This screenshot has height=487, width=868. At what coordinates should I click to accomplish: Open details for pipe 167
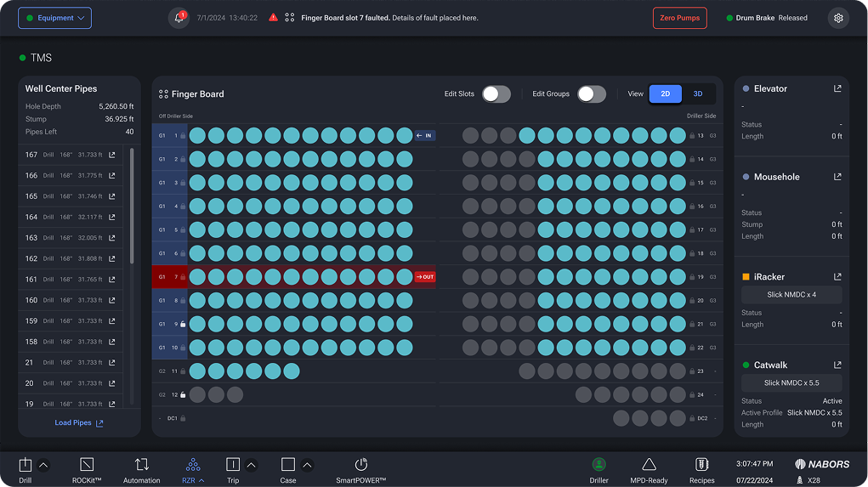[x=112, y=155]
